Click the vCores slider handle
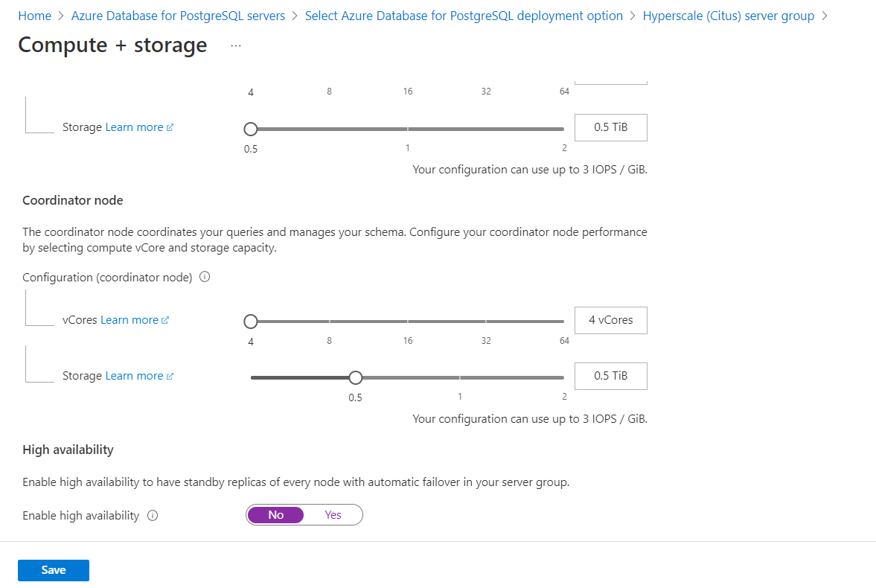 coord(251,321)
